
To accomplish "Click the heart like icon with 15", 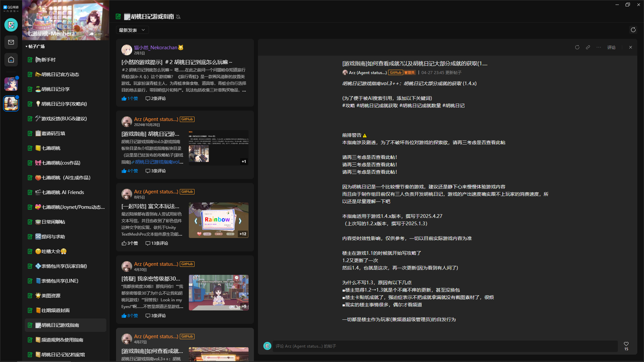I will point(626,344).
